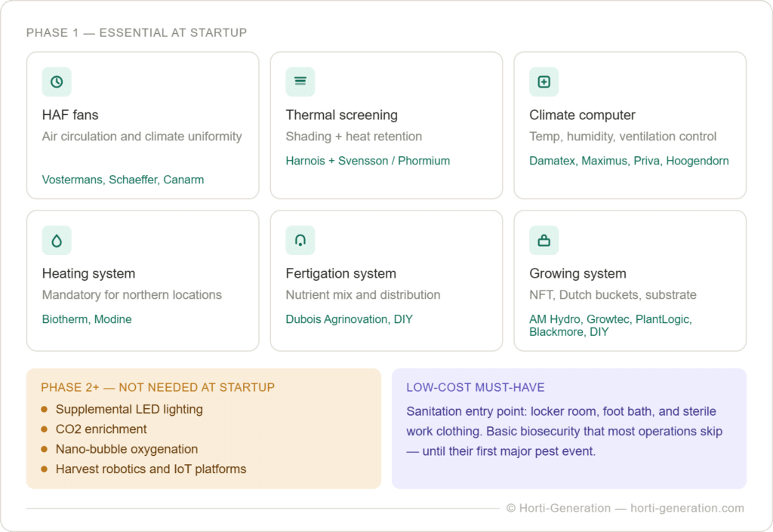Click 'Mandatory for northern locations' text
The height and width of the screenshot is (532, 773).
(x=132, y=295)
